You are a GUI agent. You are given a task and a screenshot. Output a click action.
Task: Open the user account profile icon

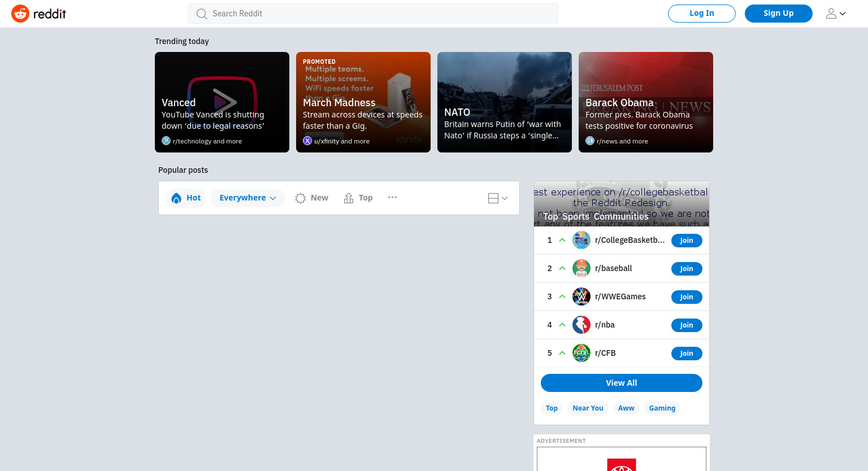831,14
